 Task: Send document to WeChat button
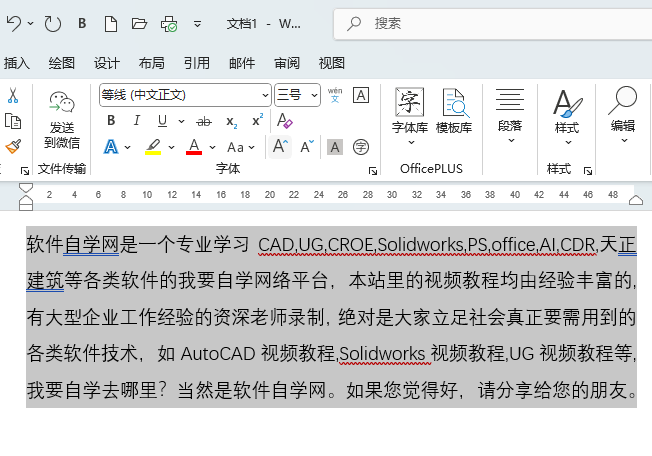[62, 121]
